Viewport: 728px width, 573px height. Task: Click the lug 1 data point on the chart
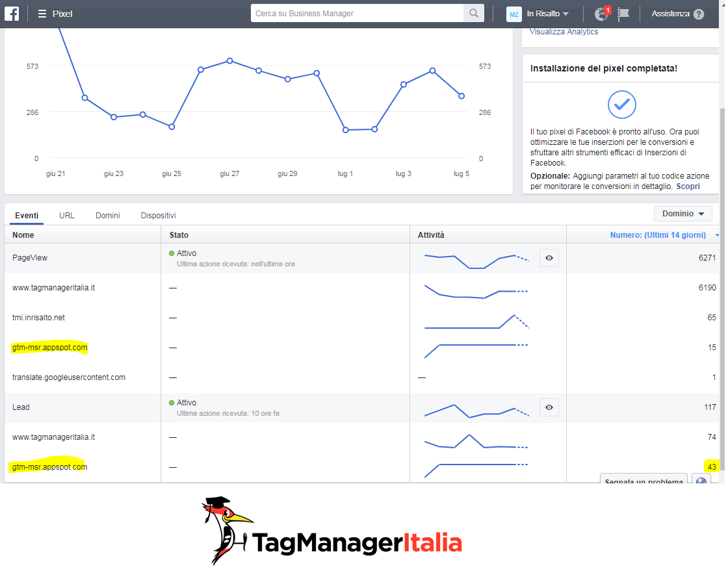tap(345, 130)
